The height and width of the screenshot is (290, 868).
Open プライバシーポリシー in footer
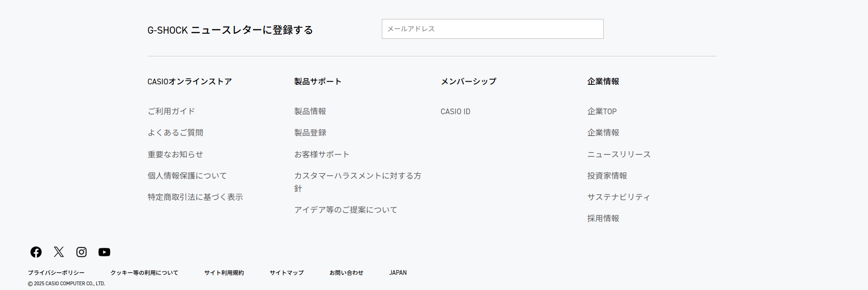56,273
